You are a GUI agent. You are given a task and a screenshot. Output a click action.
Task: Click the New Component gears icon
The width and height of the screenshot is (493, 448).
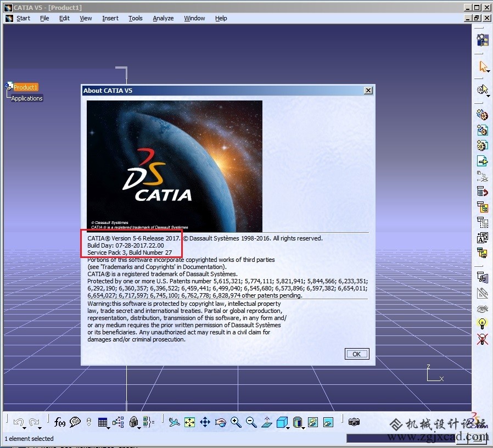(x=483, y=114)
